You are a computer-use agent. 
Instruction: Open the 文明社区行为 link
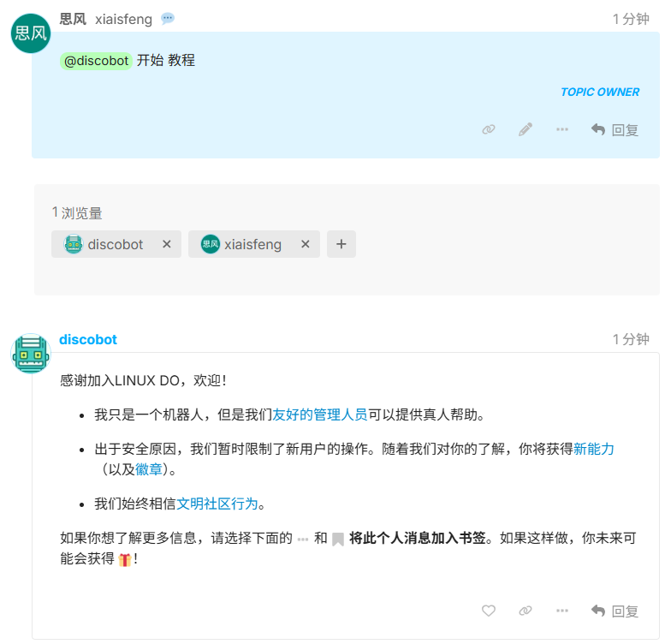(217, 504)
